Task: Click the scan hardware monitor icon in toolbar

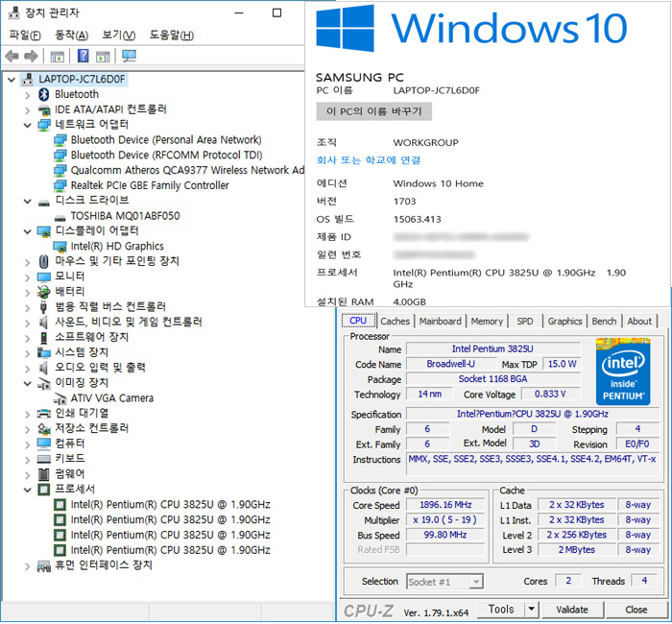Action: pos(129,56)
